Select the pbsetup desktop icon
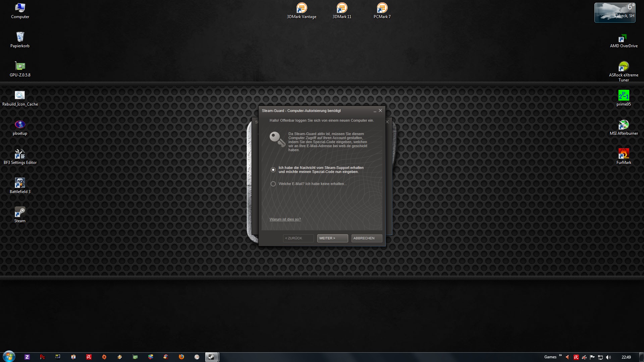644x362 pixels. click(20, 127)
